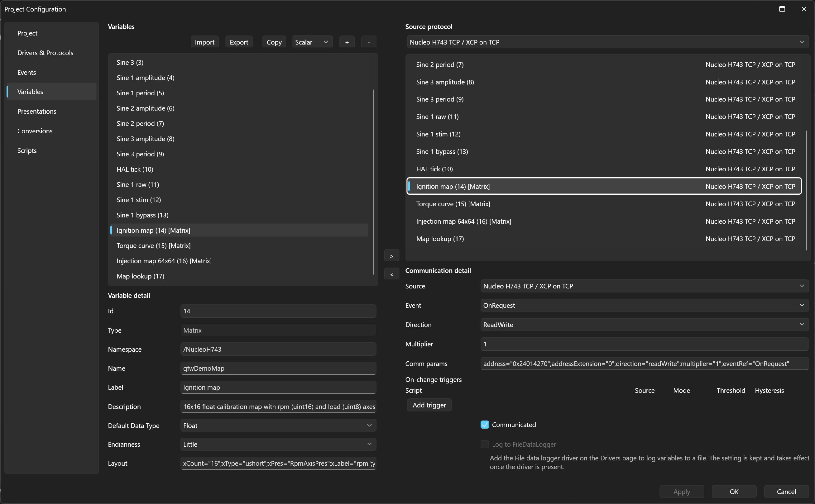Click the Cancel button
815x504 pixels.
(x=786, y=492)
